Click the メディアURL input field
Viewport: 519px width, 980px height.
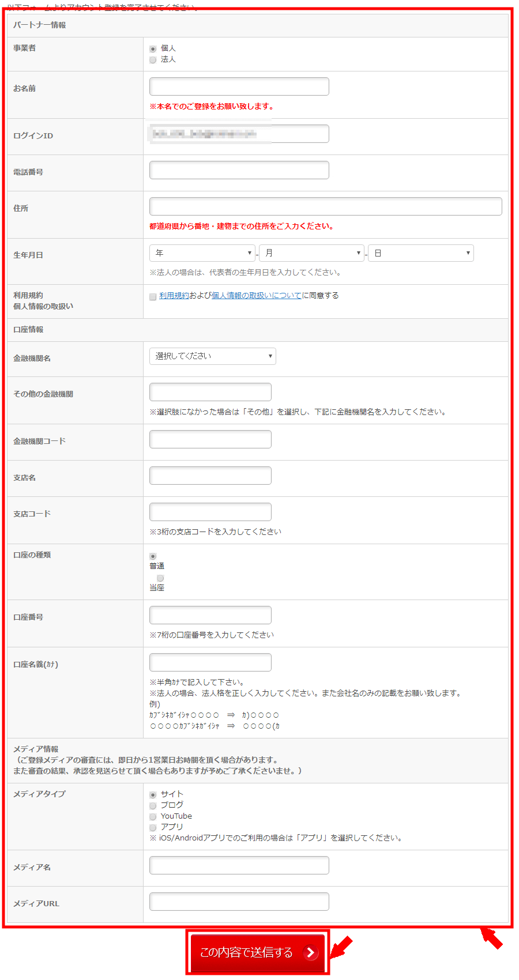(x=239, y=902)
